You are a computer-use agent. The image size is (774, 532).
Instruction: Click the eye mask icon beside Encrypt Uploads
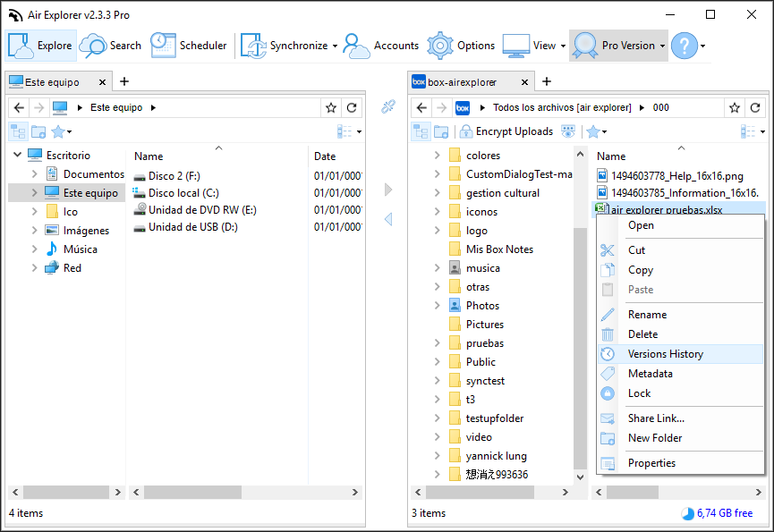[x=568, y=131]
